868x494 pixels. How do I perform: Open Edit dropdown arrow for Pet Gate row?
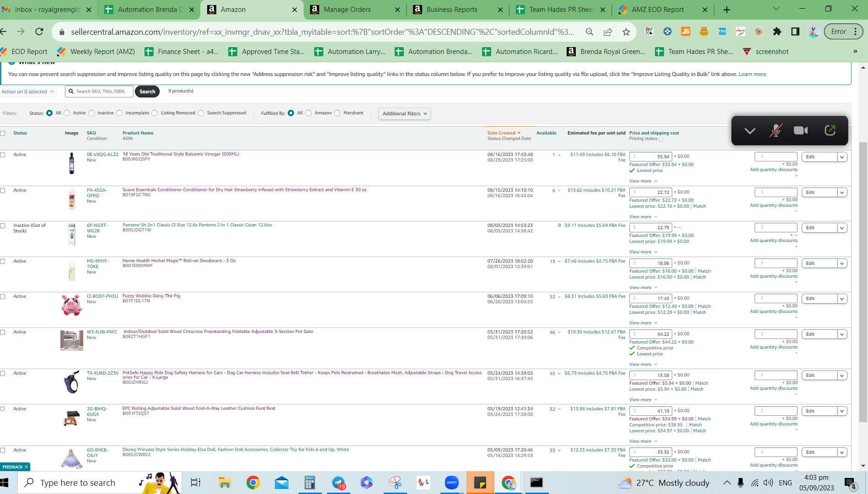842,334
